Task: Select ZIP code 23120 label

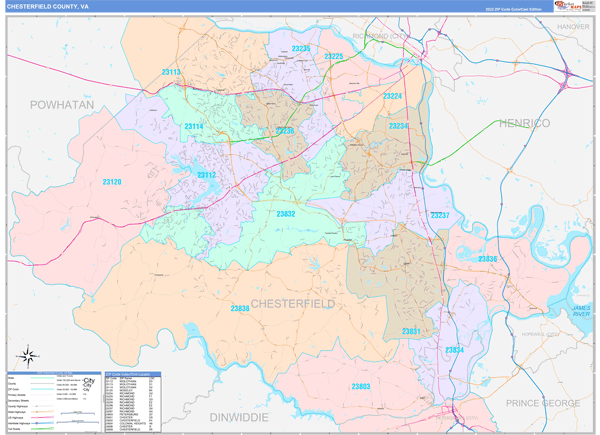Action: pyautogui.click(x=112, y=182)
